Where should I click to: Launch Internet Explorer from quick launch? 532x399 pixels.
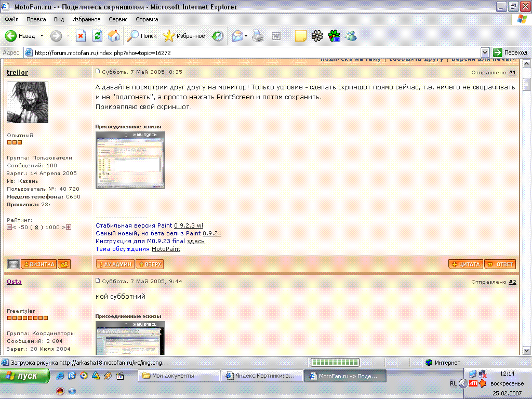(60, 376)
